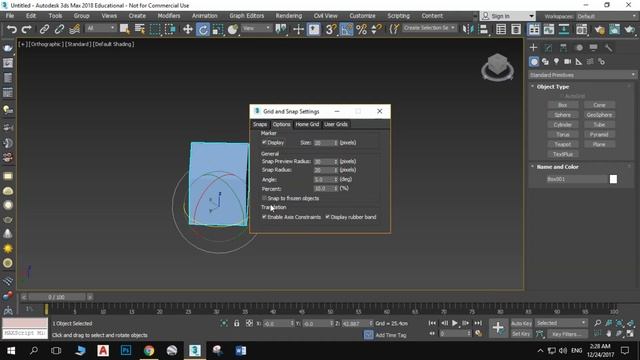Click the Use Pivot Point Center icon
The height and width of the screenshot is (360, 640).
(x=281, y=29)
